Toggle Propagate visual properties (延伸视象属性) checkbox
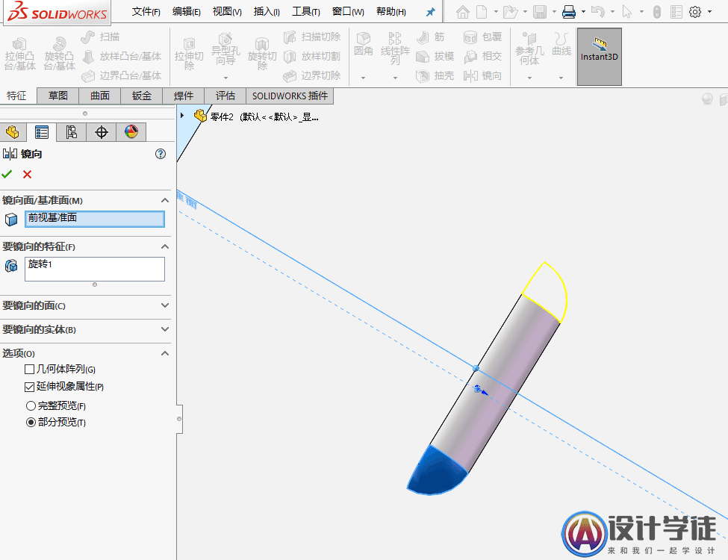 (29, 386)
